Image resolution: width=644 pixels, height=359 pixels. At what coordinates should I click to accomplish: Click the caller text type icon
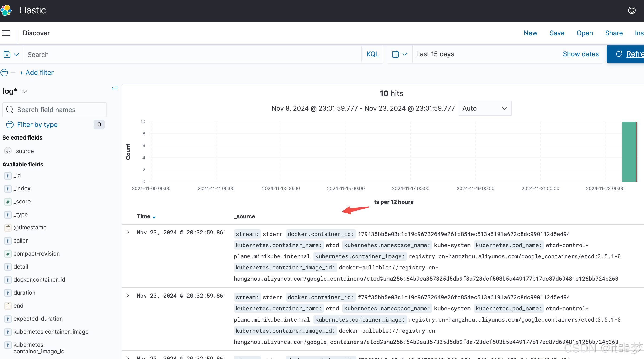click(8, 241)
